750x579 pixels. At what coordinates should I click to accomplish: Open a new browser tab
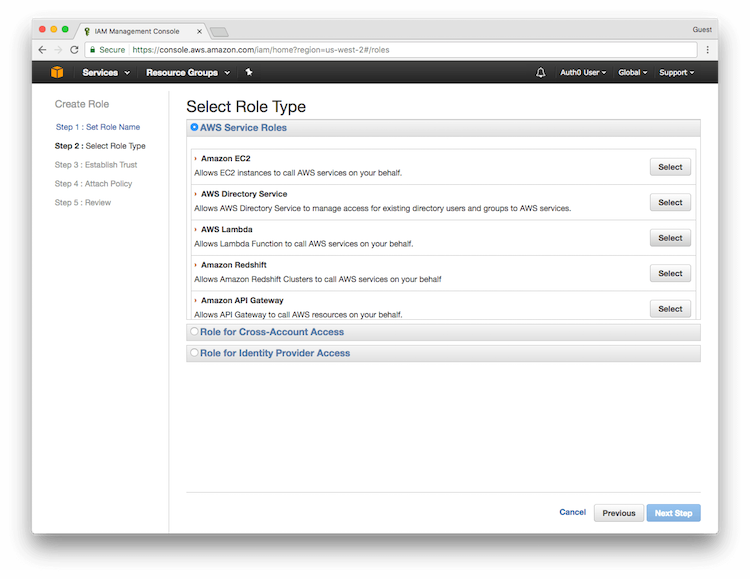(x=220, y=32)
